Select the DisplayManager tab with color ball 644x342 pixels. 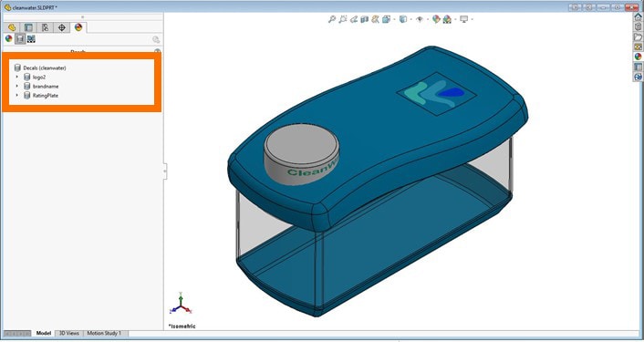(x=78, y=27)
